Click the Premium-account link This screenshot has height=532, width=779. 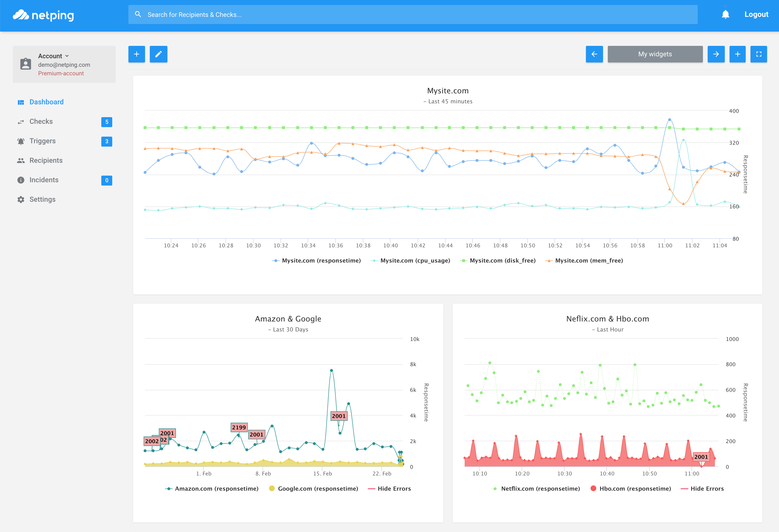61,73
